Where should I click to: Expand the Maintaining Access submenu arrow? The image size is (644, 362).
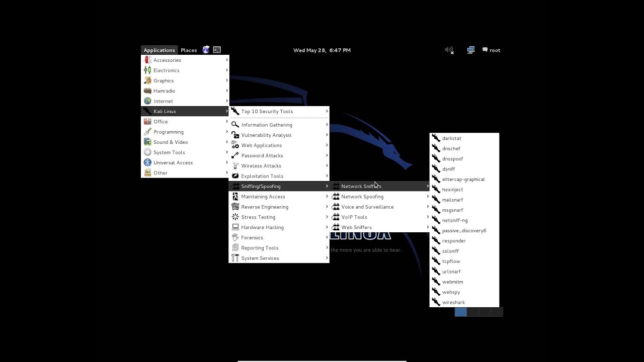pos(327,197)
